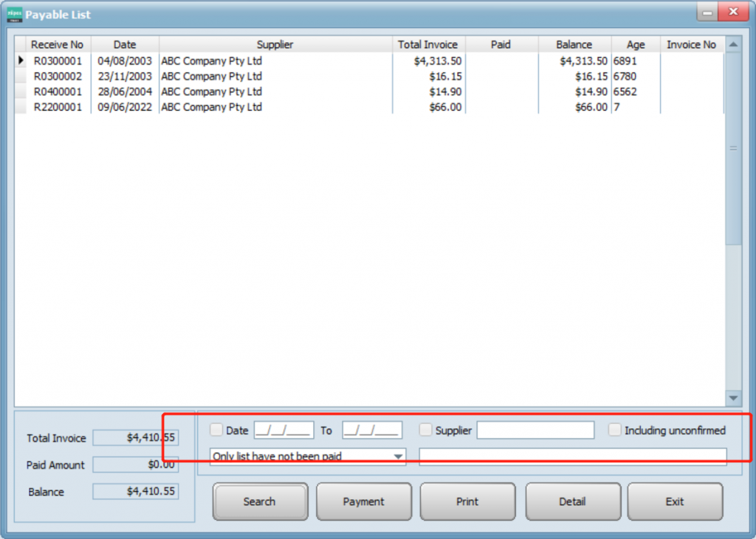Click the Payable List app icon in title bar
Viewport: 756px width, 539px height.
[x=15, y=14]
